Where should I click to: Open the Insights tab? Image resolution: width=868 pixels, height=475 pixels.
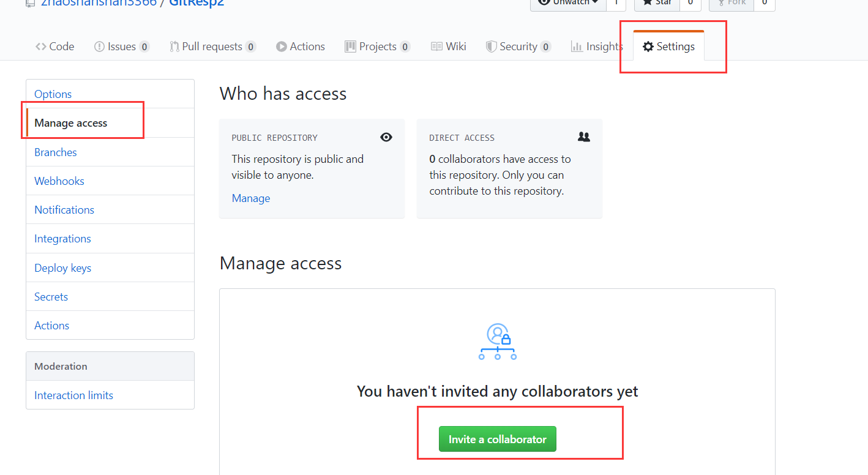pos(597,47)
